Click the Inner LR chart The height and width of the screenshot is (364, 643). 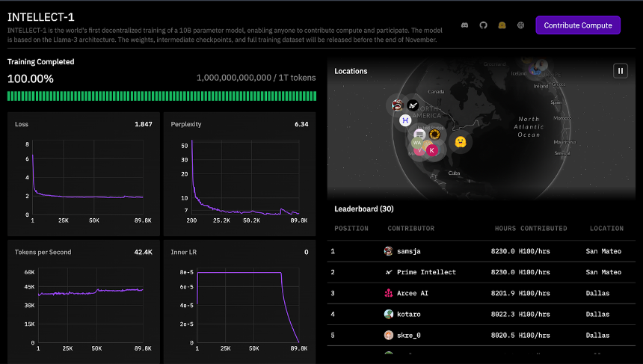pos(239,301)
